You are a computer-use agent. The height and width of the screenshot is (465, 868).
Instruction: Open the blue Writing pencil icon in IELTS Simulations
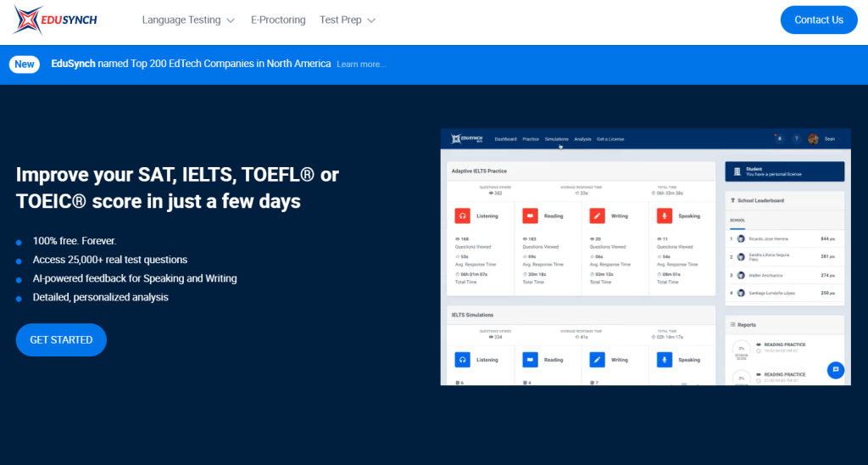point(597,360)
